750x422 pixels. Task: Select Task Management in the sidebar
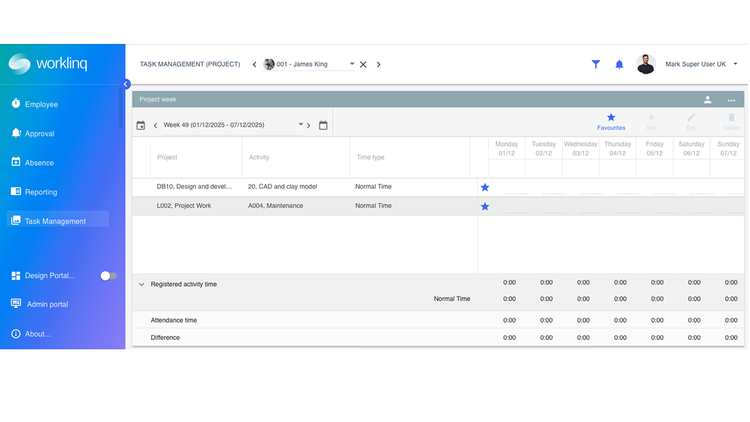58,220
